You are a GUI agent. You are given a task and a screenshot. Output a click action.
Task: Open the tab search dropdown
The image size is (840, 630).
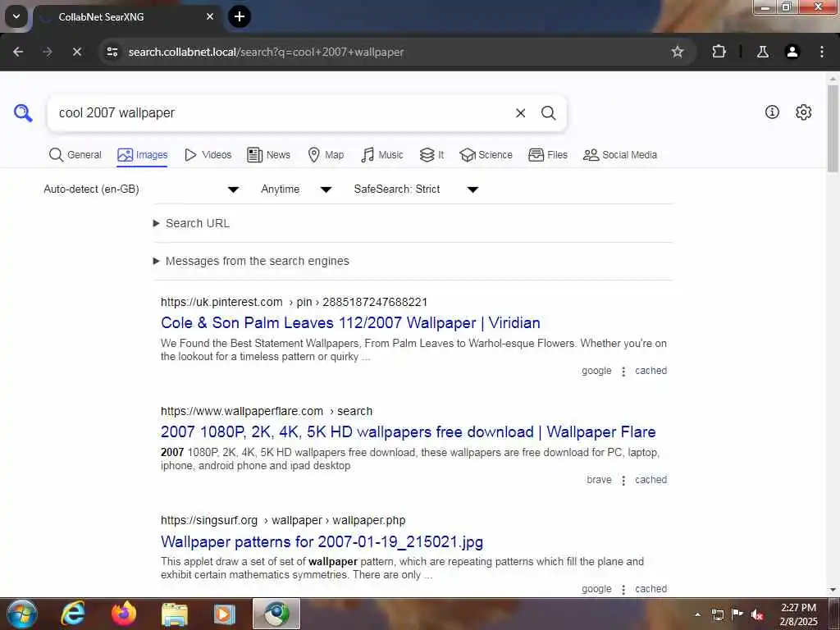(16, 16)
